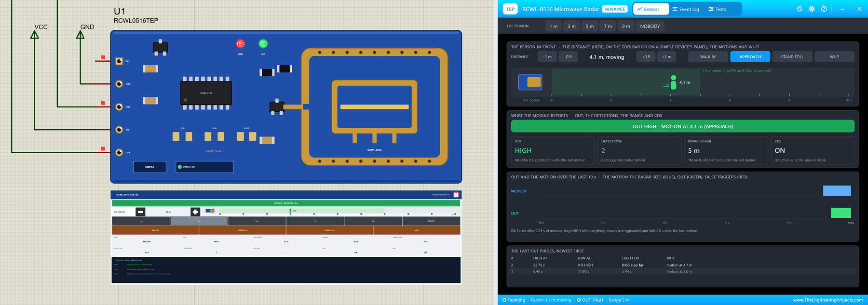Increase distance with the +1 m button
868x305 pixels.
(666, 57)
